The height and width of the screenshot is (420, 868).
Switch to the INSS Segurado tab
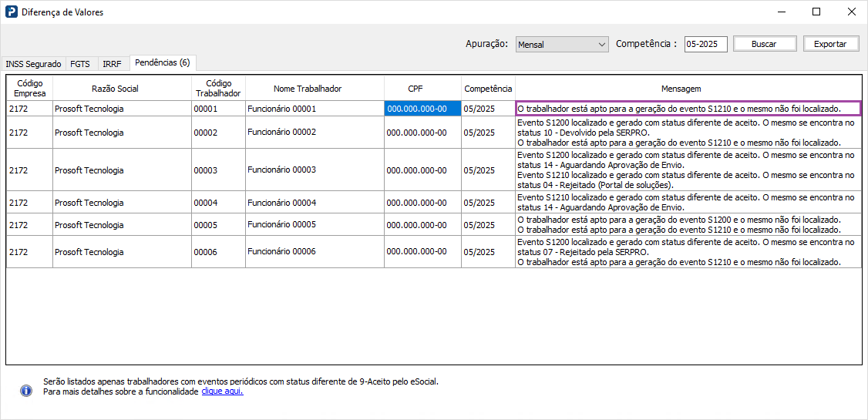click(33, 64)
